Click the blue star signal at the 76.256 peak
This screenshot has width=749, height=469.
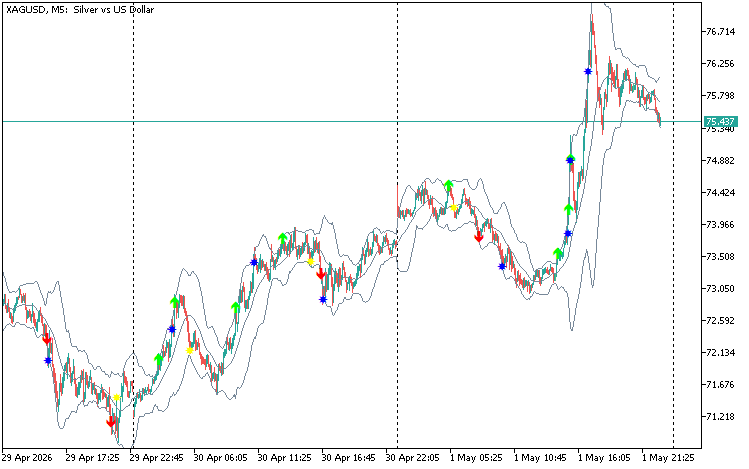pos(588,72)
